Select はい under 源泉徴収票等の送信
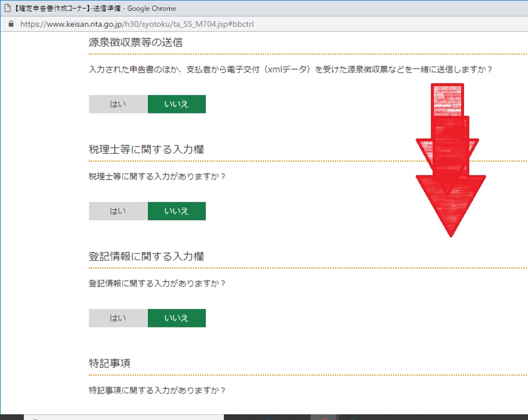The height and width of the screenshot is (420, 528). click(118, 104)
